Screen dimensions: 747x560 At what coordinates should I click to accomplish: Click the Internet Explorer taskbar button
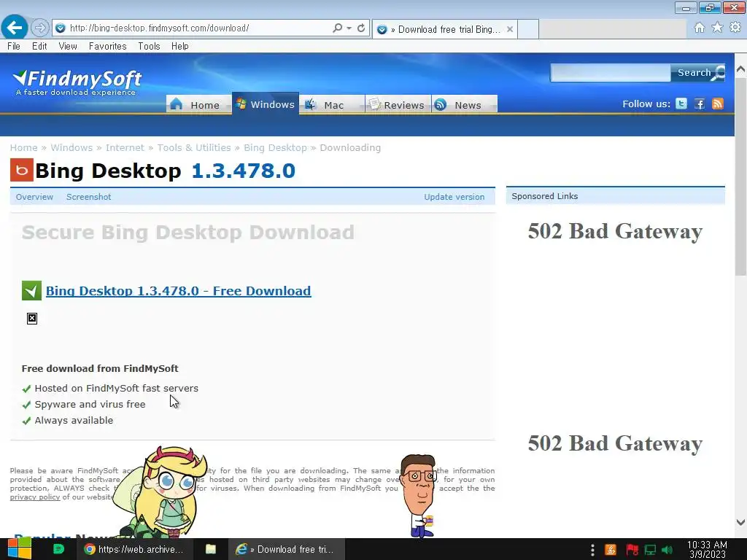[x=286, y=549]
